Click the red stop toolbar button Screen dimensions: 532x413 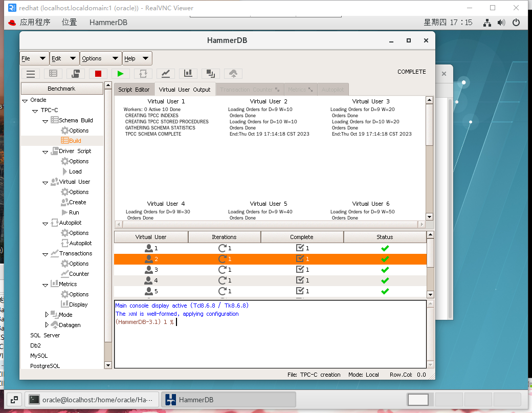[98, 74]
